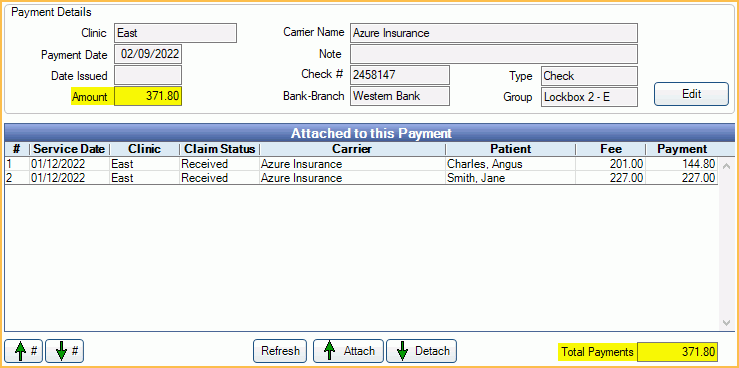This screenshot has height=368, width=739.
Task: Click the Check # field 2458147
Action: 400,75
